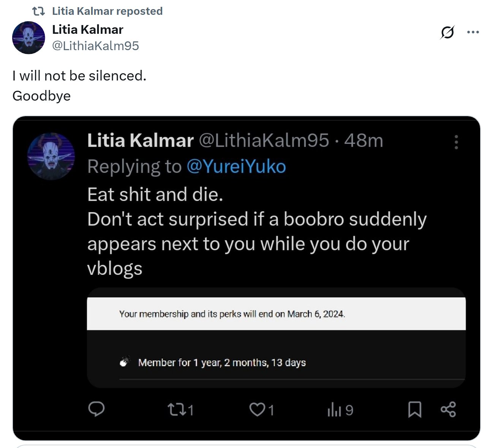Viewport: 487px width, 448px height.
Task: Click the avatar inside the embedded screenshot
Action: click(x=51, y=156)
